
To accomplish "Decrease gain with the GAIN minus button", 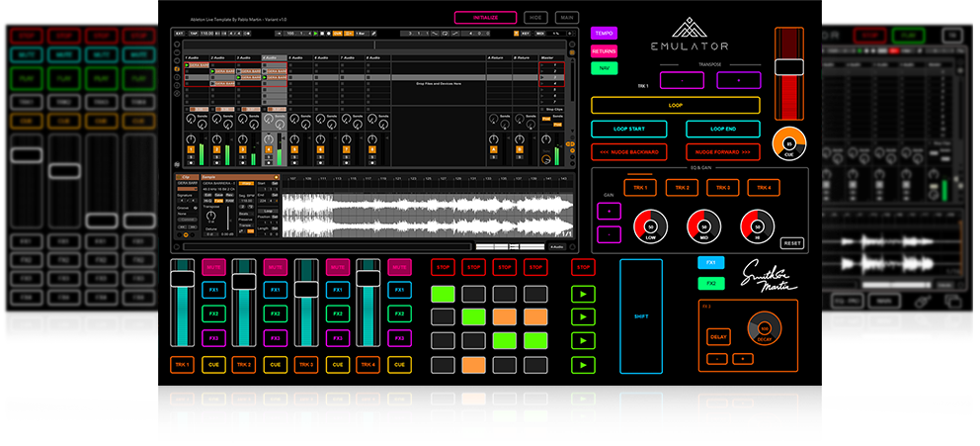I will [609, 234].
